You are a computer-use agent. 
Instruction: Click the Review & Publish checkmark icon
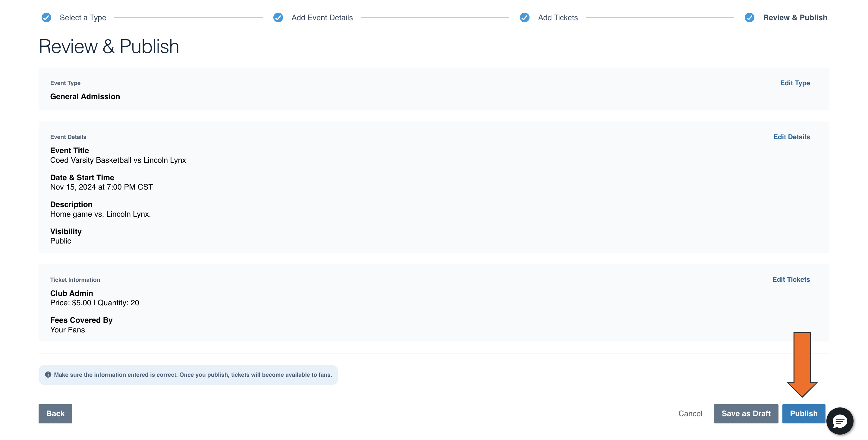(x=749, y=17)
